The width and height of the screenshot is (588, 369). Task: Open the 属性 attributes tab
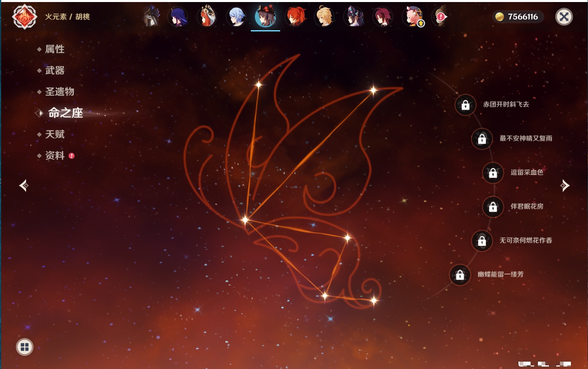[55, 49]
